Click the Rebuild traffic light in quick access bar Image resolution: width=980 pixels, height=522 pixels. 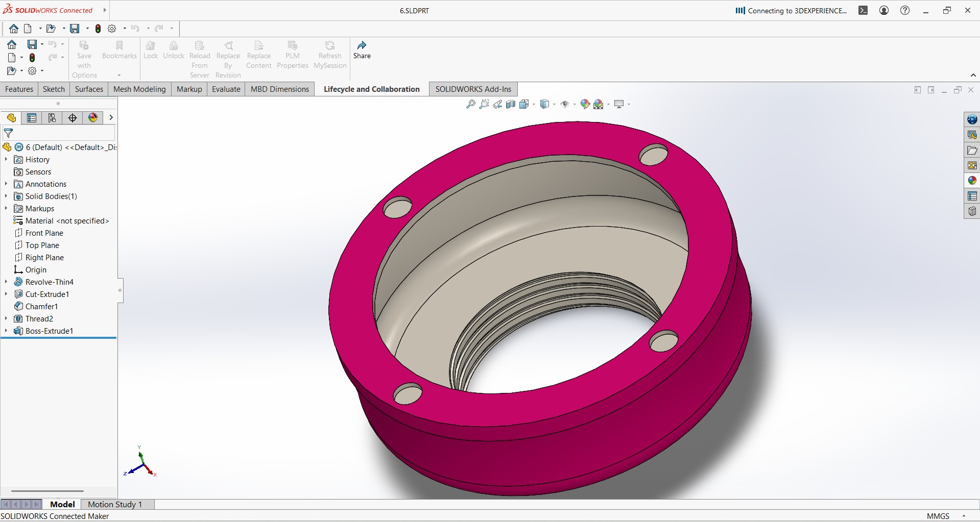pyautogui.click(x=98, y=29)
